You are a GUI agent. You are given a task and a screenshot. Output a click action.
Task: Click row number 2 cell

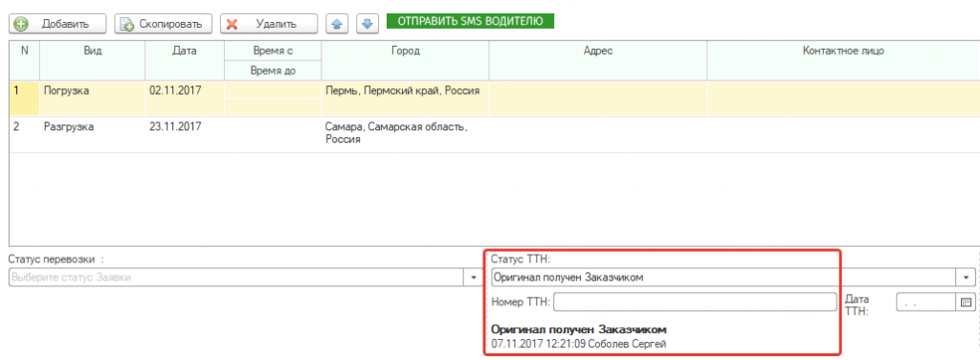24,134
